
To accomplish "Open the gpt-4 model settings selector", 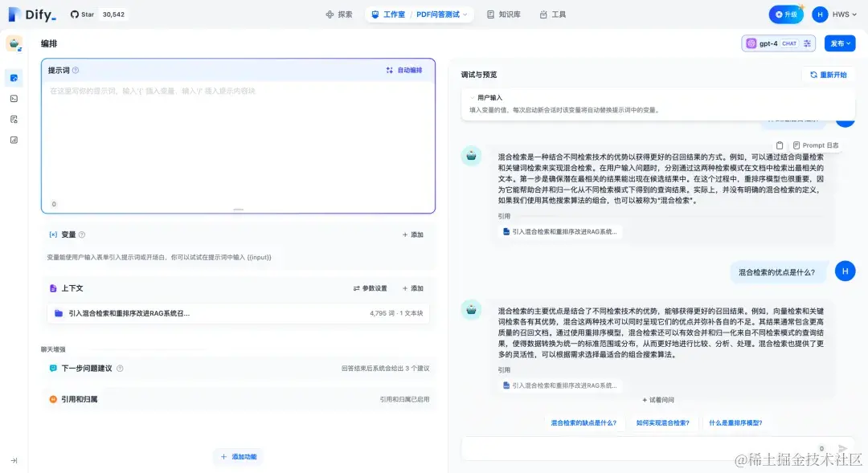I will pos(778,43).
